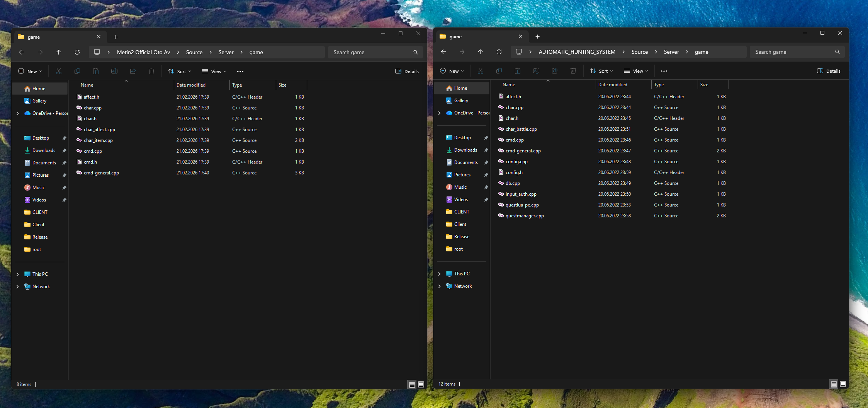Open the Sort dropdown in left window
This screenshot has height=408, width=868.
click(x=180, y=72)
